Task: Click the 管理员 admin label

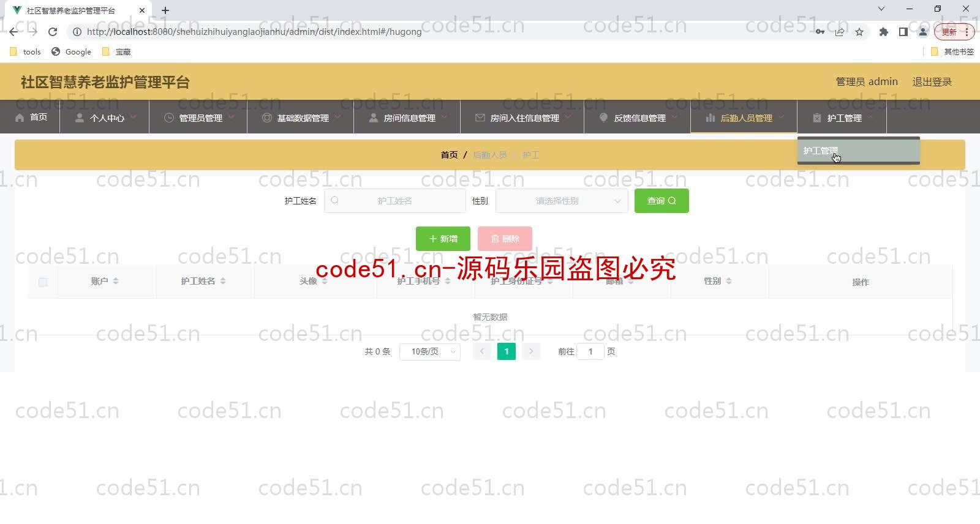Action: [867, 82]
